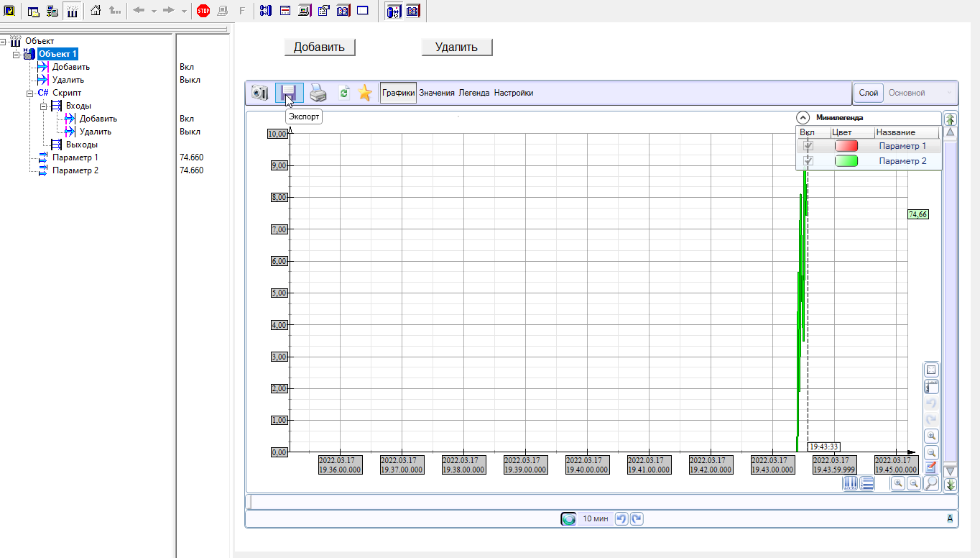The height and width of the screenshot is (558, 980).
Task: Click the red color swatch for Параметр 1
Action: coord(846,146)
